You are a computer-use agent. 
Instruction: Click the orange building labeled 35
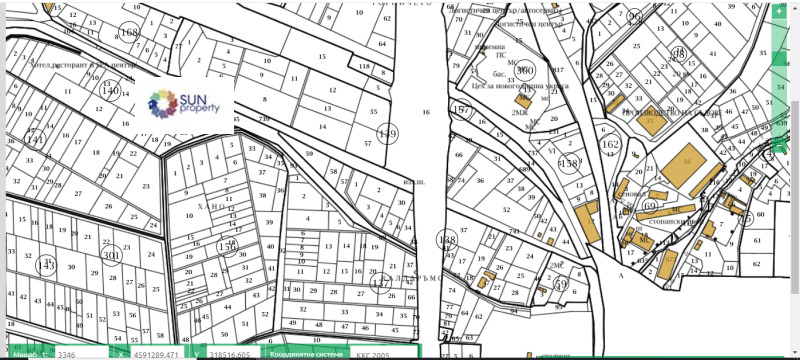coord(651,121)
